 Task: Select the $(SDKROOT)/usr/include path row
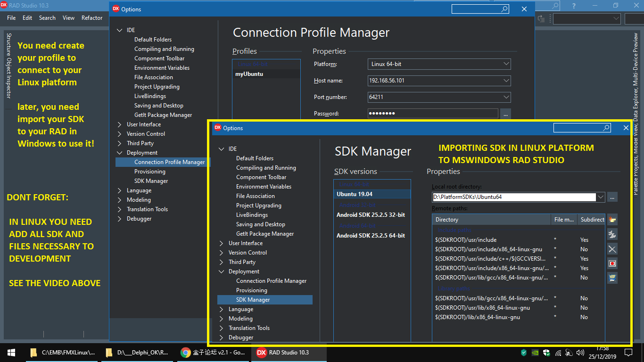pos(519,240)
